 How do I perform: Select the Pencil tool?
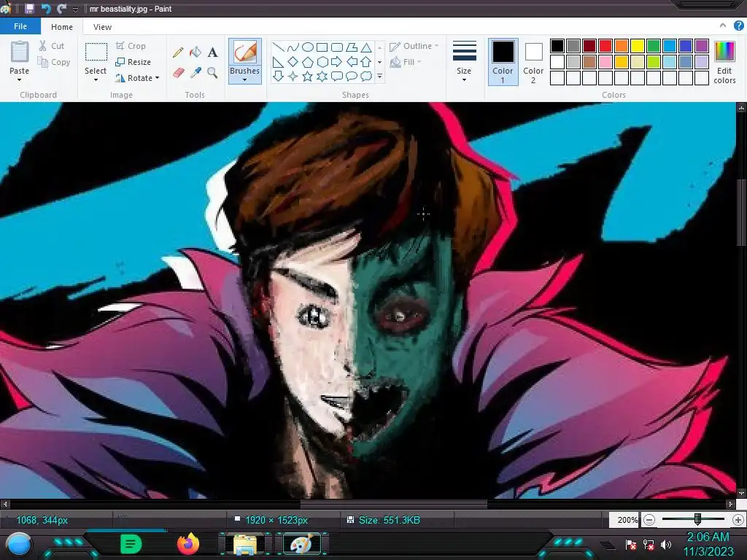pos(178,52)
